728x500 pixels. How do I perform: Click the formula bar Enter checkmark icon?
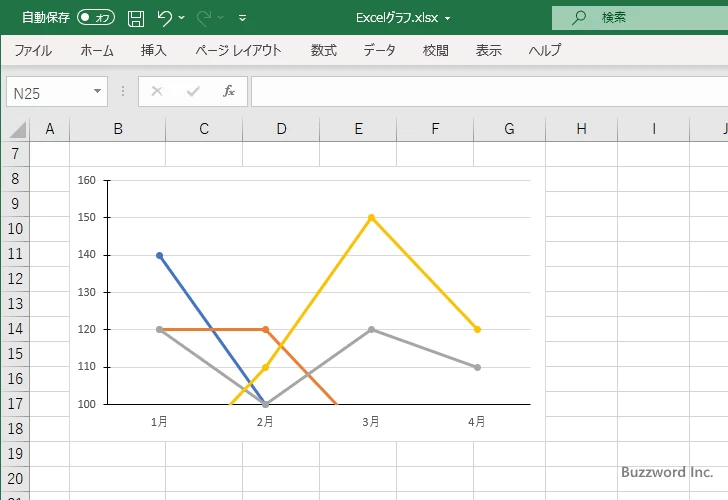tap(193, 91)
